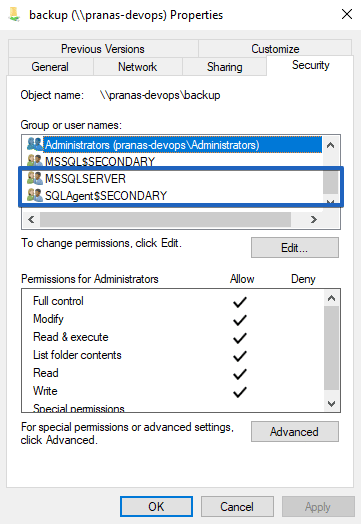Click the Administrators group icon
This screenshot has height=524, width=361.
[x=34, y=144]
